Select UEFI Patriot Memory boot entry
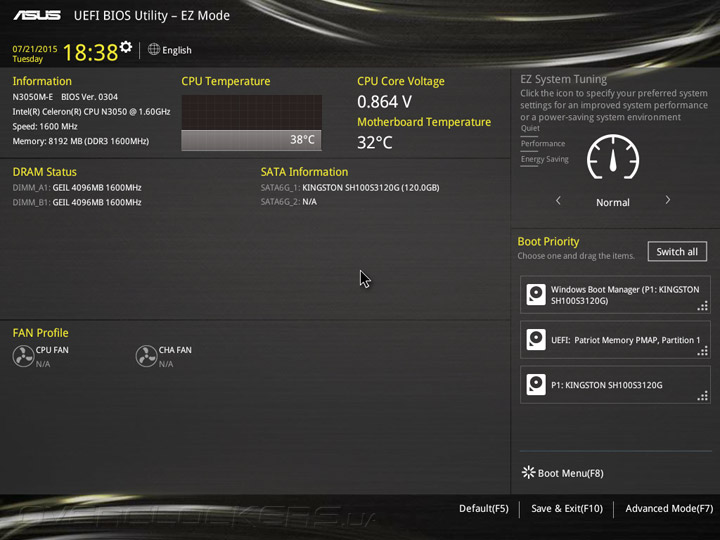The image size is (720, 540). click(615, 340)
